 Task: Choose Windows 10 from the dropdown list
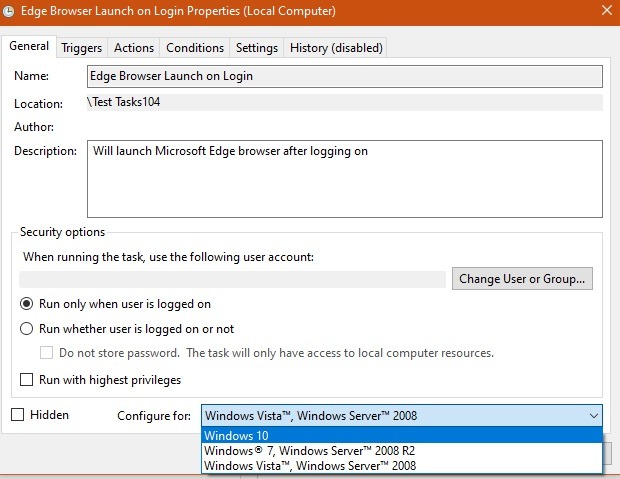point(402,435)
